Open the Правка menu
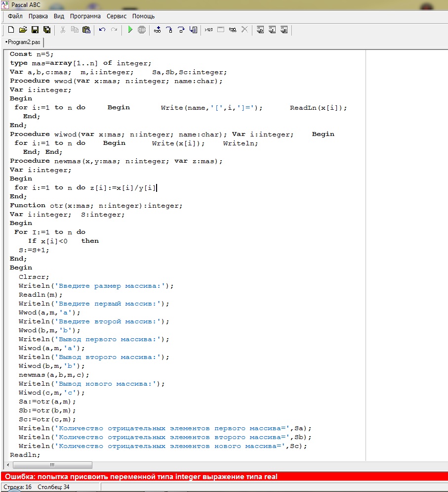The width and height of the screenshot is (448, 492). pyautogui.click(x=38, y=16)
